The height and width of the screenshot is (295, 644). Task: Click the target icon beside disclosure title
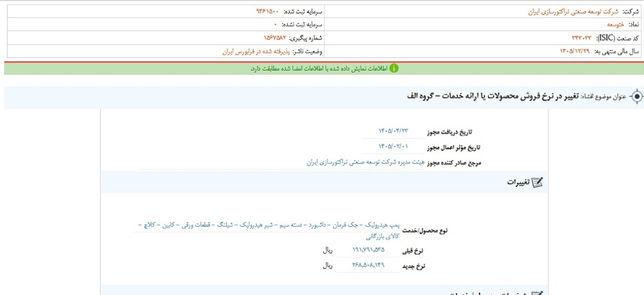point(637,97)
